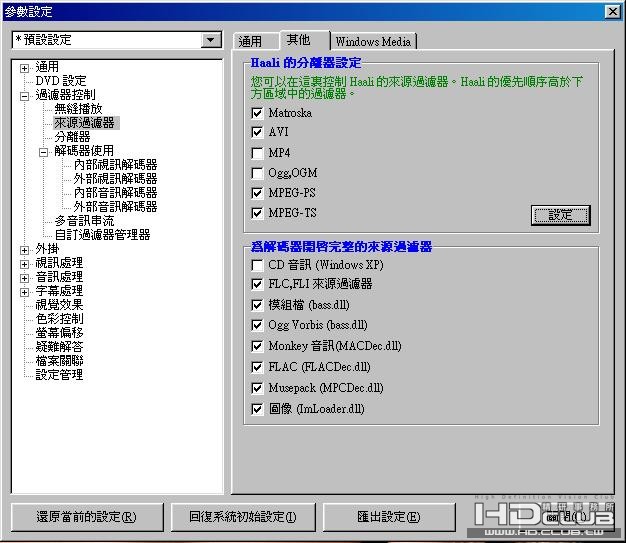Click 回復系統初始設定(I) button
Image resolution: width=626 pixels, height=543 pixels.
(x=243, y=517)
